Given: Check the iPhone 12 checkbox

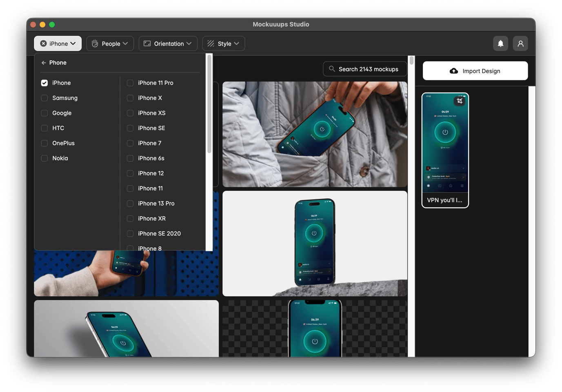Looking at the screenshot, I should pyautogui.click(x=130, y=173).
